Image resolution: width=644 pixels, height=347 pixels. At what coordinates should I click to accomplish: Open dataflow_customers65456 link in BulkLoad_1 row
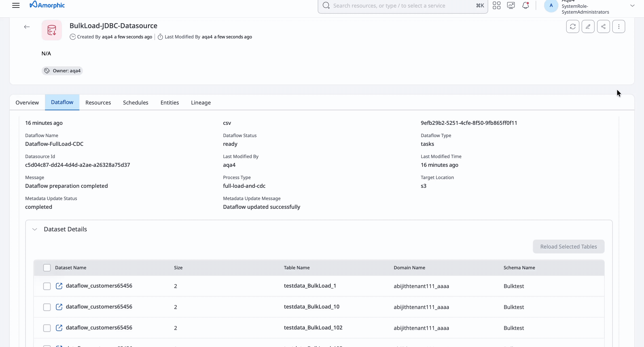99,286
